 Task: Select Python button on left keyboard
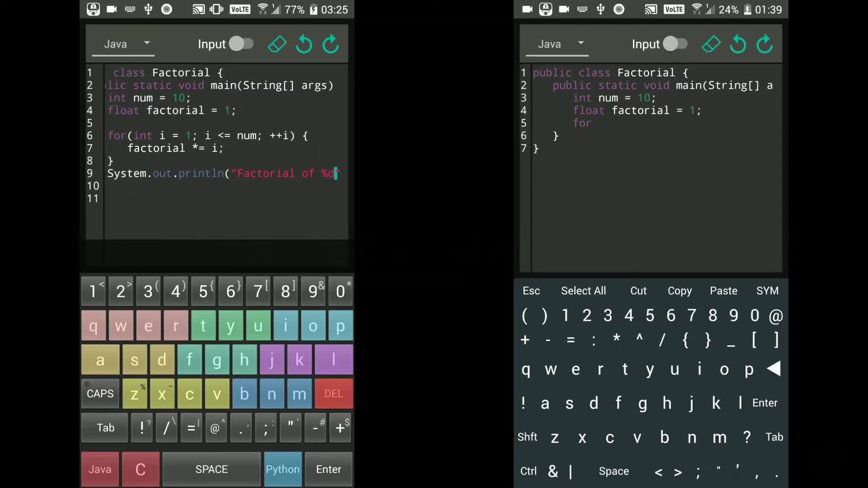click(x=283, y=469)
